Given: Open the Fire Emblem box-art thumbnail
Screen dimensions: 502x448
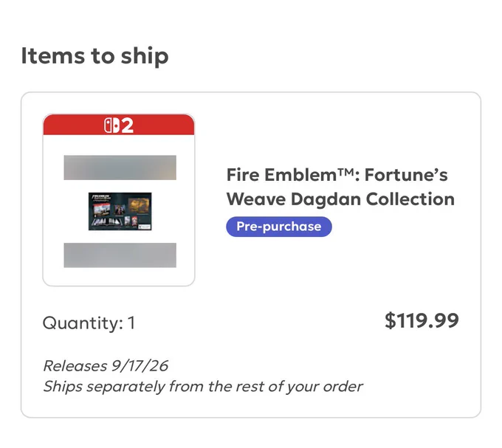Looking at the screenshot, I should 120,211.
